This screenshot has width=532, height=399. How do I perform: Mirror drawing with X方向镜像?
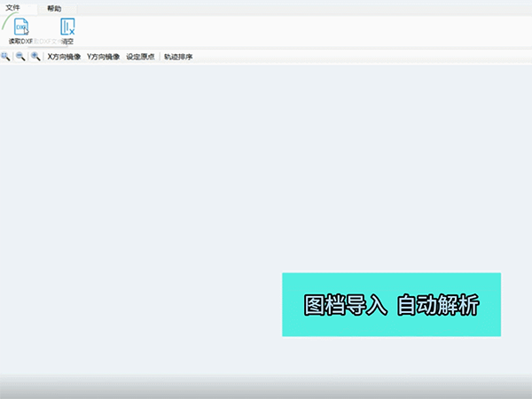[x=64, y=57]
